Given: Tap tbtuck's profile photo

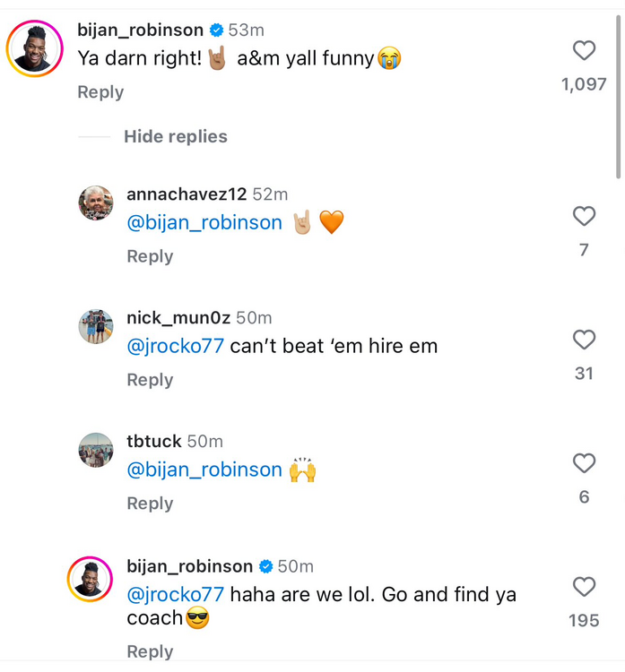Looking at the screenshot, I should 96,451.
